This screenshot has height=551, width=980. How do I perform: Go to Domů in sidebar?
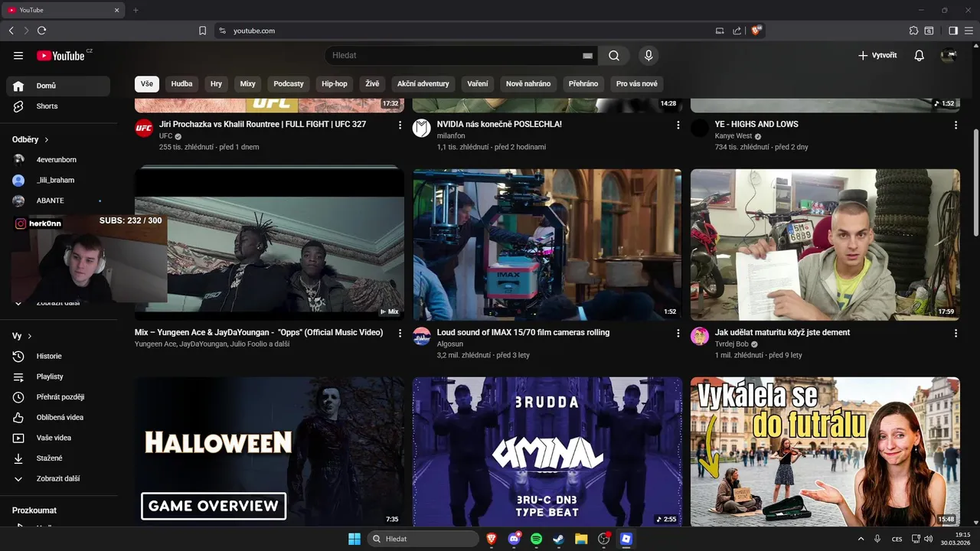click(58, 86)
